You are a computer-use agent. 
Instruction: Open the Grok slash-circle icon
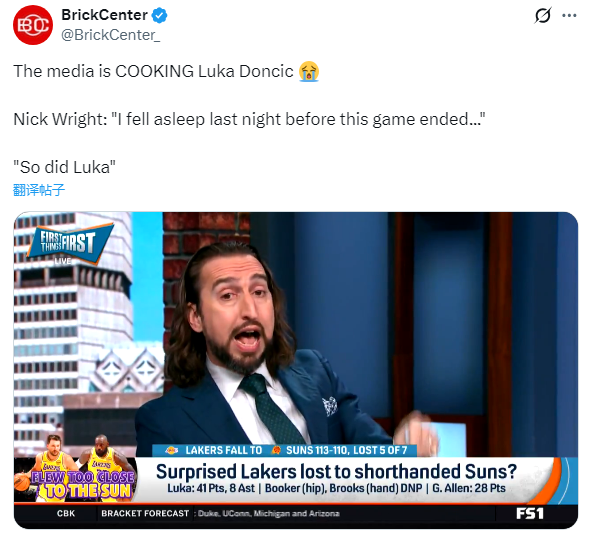[x=542, y=16]
